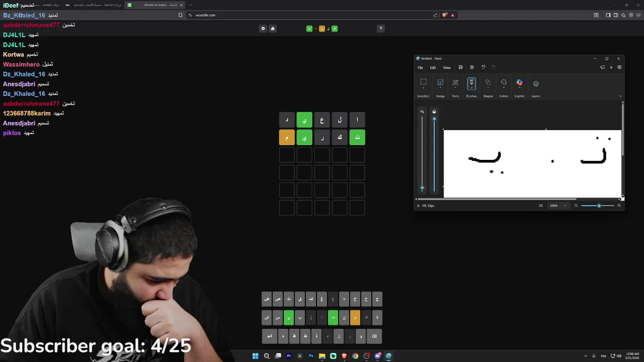Click the FRA language indicator in taskbar

(603, 356)
